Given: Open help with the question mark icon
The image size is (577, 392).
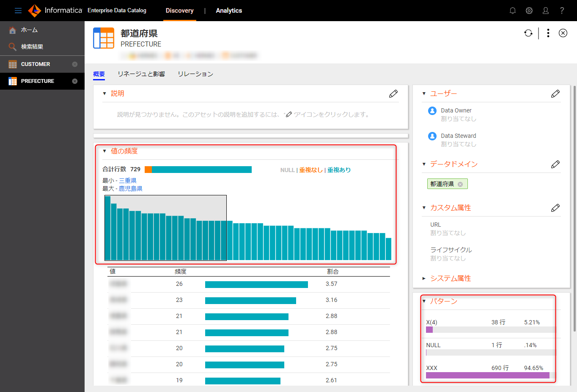Looking at the screenshot, I should point(562,11).
